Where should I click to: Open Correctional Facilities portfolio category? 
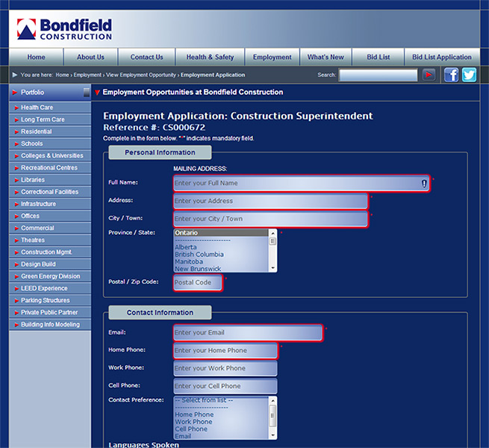[x=50, y=192]
